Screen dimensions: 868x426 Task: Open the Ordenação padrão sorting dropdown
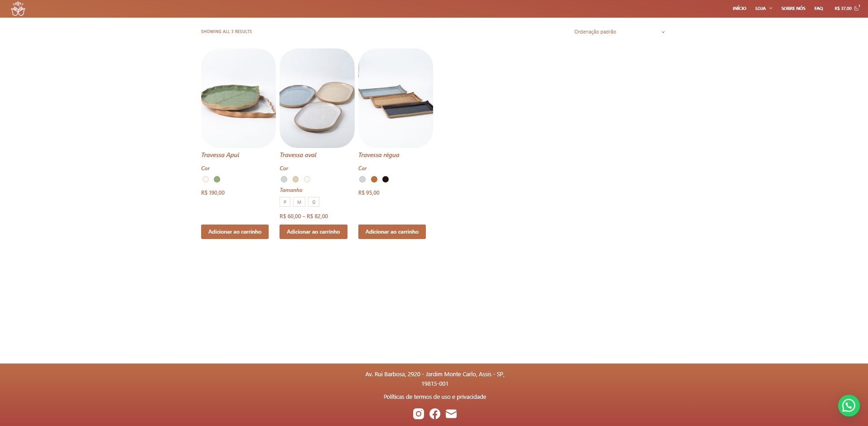coord(619,32)
